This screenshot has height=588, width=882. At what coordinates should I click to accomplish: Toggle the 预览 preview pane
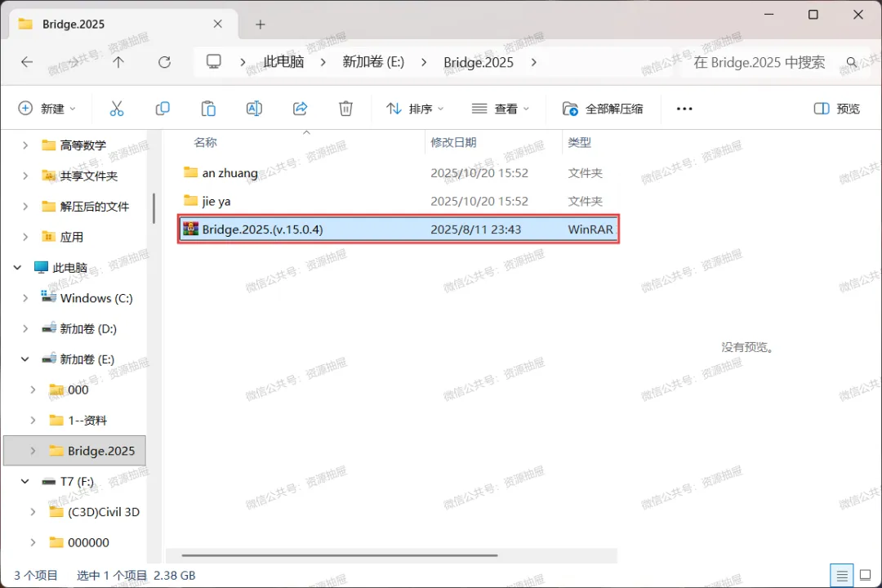pyautogui.click(x=837, y=109)
